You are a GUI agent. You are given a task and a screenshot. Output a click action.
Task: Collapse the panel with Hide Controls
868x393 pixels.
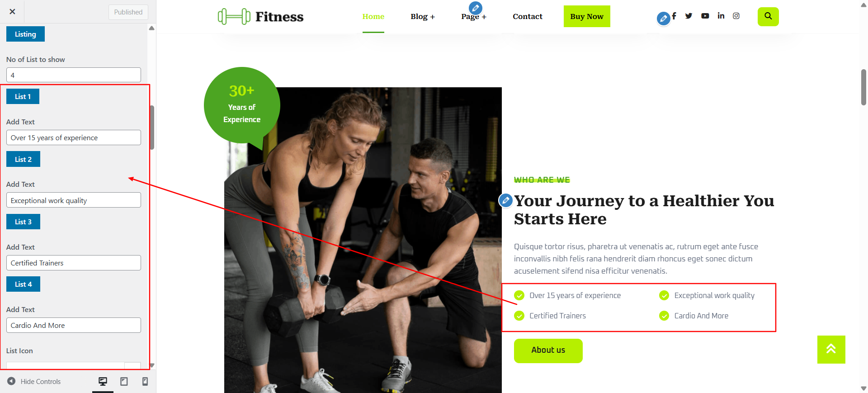34,381
